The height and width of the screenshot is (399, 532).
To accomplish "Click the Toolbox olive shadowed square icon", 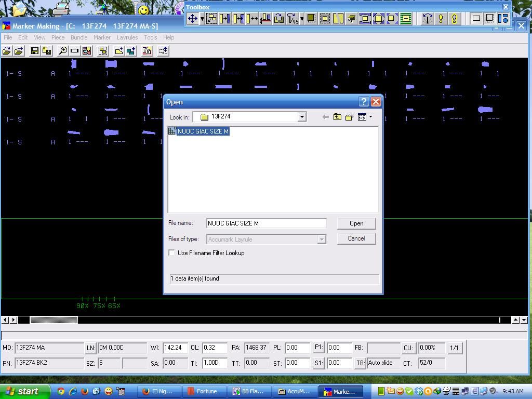I will coord(311,18).
